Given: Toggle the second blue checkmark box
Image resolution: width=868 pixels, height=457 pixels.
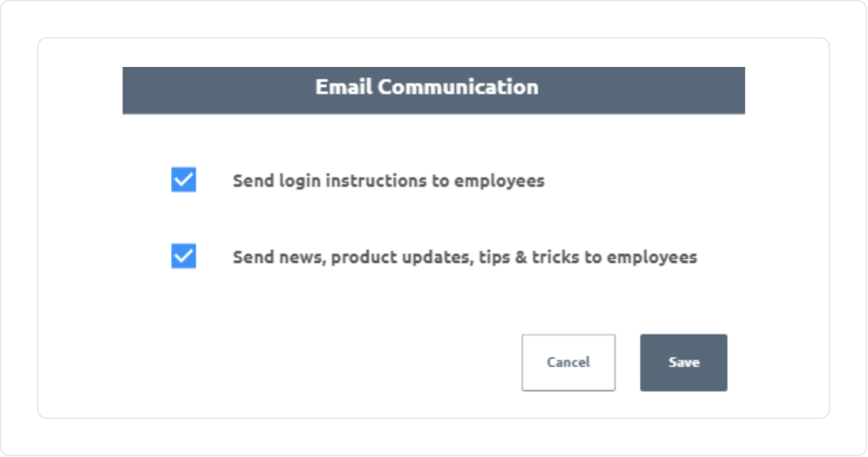Looking at the screenshot, I should click(183, 257).
